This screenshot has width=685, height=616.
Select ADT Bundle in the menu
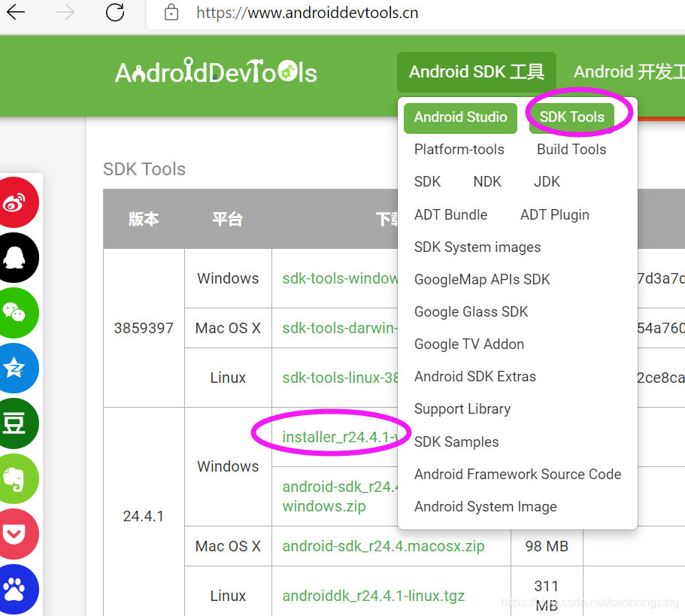point(451,215)
